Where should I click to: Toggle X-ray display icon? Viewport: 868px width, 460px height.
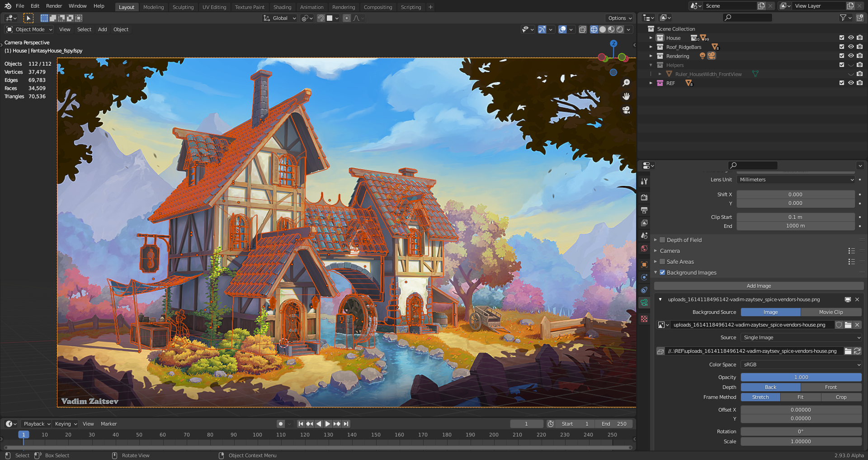click(583, 29)
